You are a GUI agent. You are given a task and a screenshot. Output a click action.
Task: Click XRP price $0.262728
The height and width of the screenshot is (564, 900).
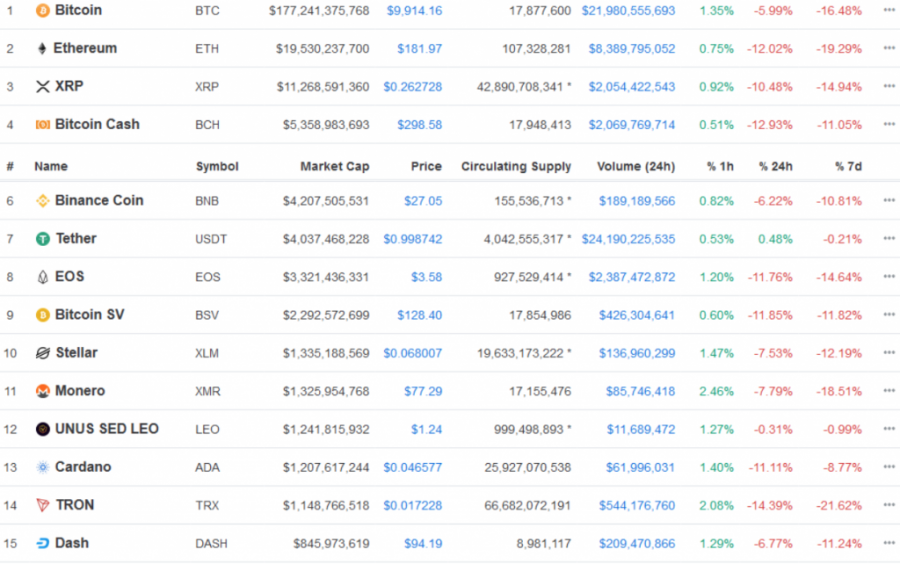413,87
